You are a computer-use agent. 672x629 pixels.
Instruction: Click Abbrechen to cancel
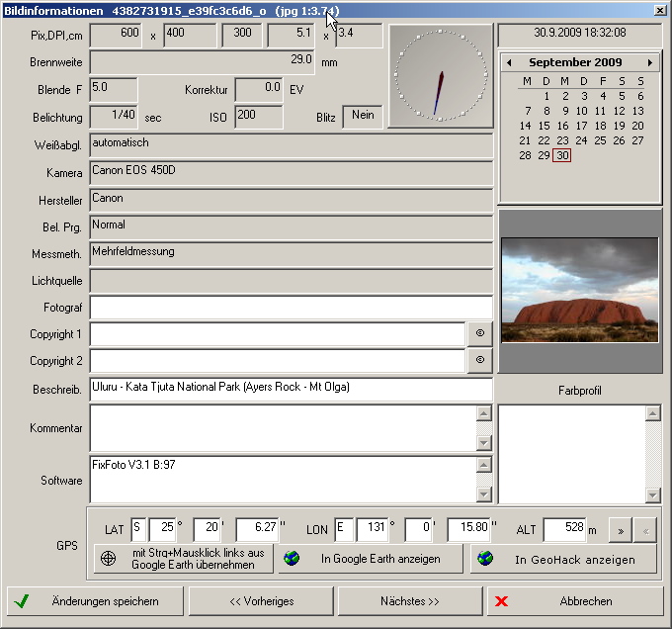pyautogui.click(x=575, y=601)
